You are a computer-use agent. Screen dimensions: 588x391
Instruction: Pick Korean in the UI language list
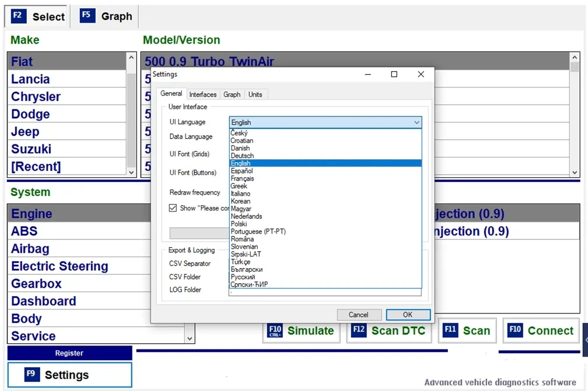(325, 201)
